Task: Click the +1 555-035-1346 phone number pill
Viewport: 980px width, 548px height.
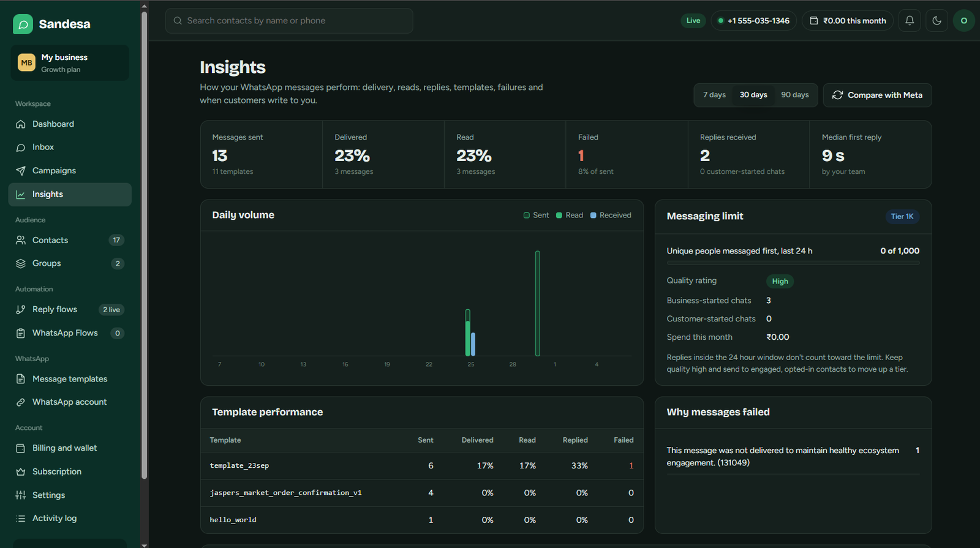Action: point(753,21)
